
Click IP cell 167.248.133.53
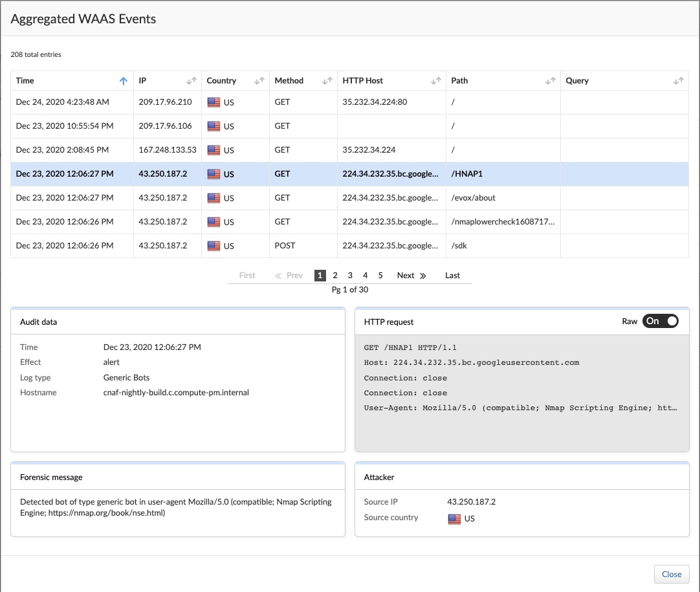pos(168,149)
